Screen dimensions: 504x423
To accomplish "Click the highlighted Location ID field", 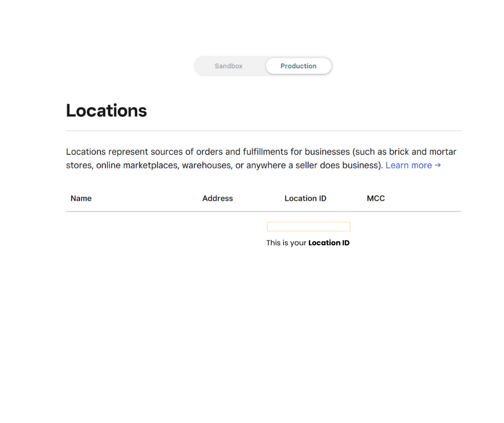I will [308, 227].
